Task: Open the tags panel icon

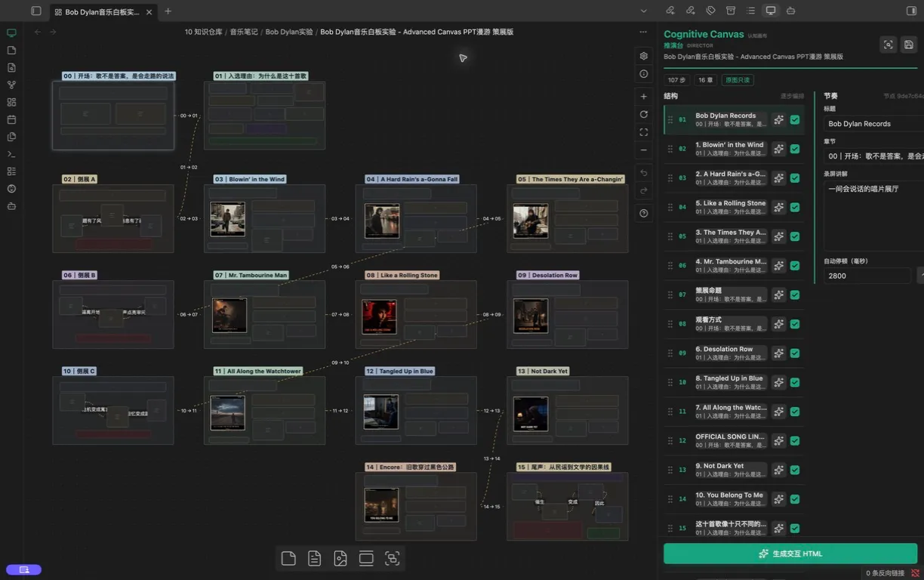Action: tap(710, 11)
